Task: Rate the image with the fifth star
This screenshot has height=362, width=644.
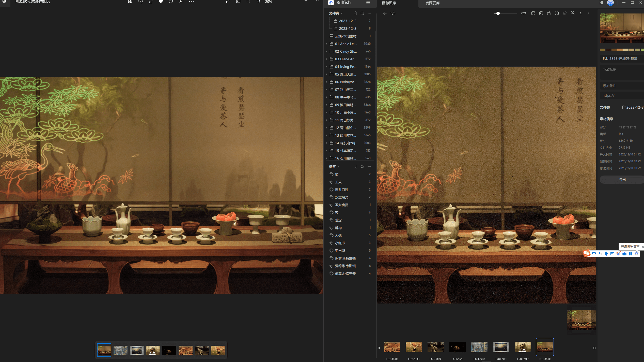Action: tap(635, 127)
